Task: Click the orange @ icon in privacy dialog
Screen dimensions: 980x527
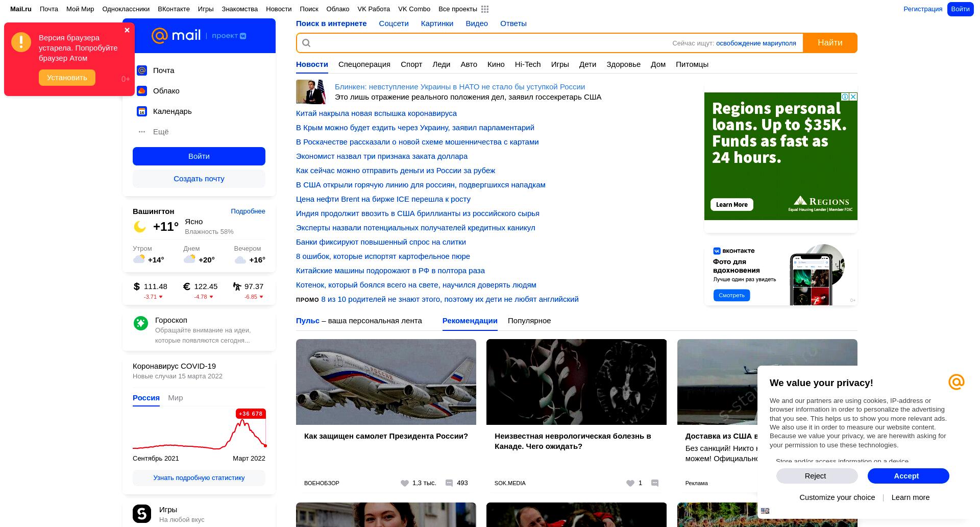Action: point(957,381)
